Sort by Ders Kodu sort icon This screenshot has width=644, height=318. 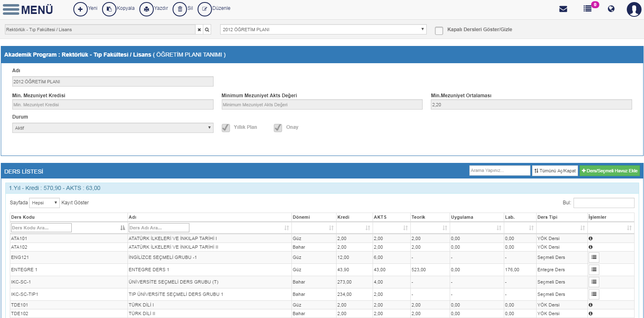click(x=123, y=228)
